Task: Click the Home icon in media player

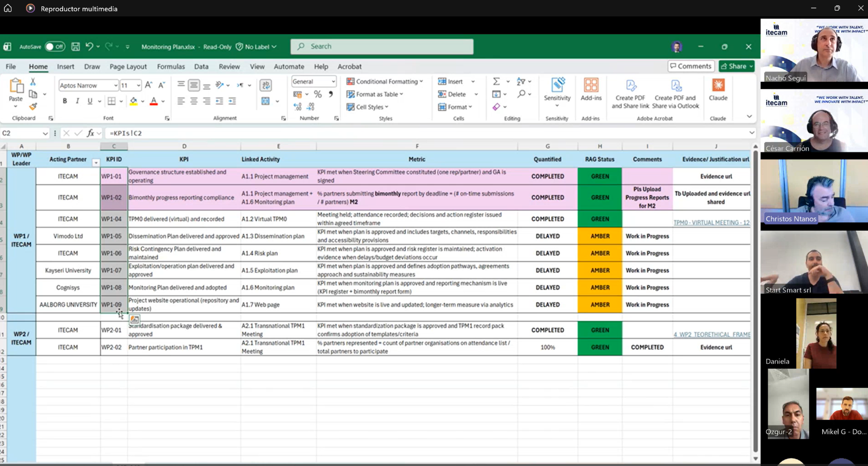Action: pos(8,8)
